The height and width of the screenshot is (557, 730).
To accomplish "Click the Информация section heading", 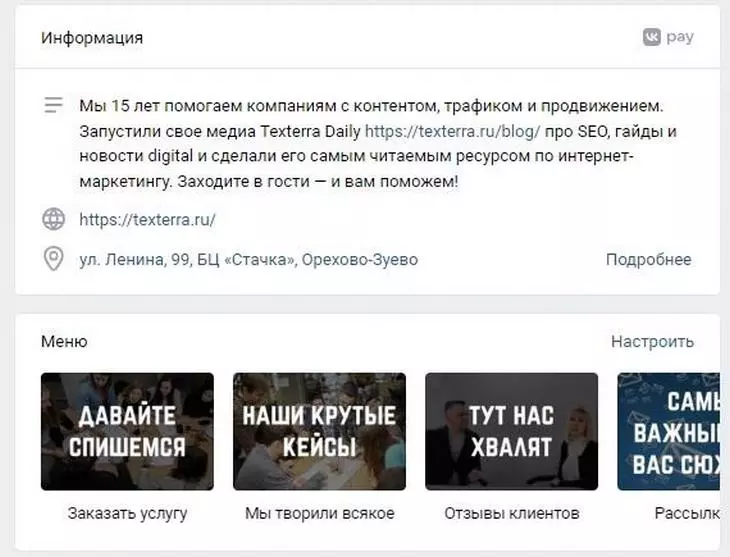I will point(92,38).
